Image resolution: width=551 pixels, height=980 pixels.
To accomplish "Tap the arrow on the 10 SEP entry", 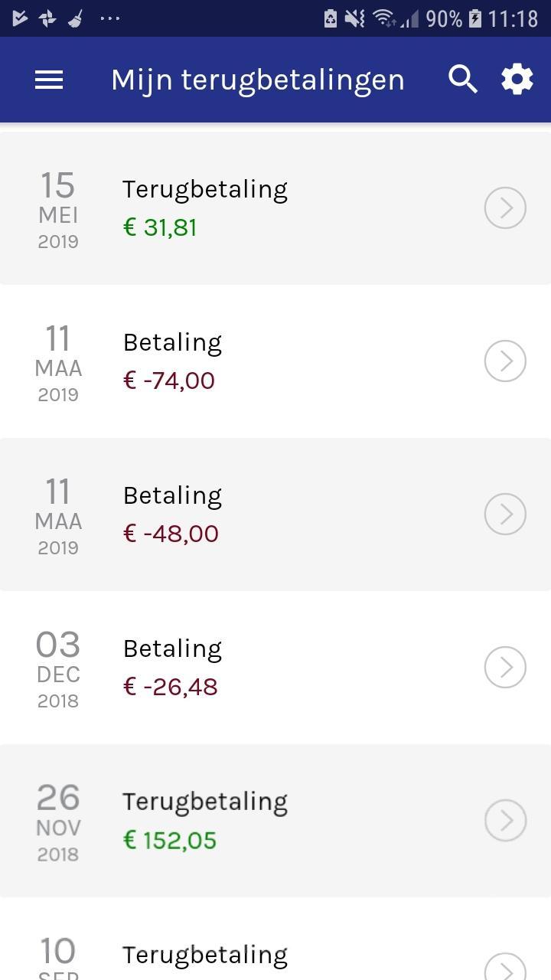I will coord(505,967).
